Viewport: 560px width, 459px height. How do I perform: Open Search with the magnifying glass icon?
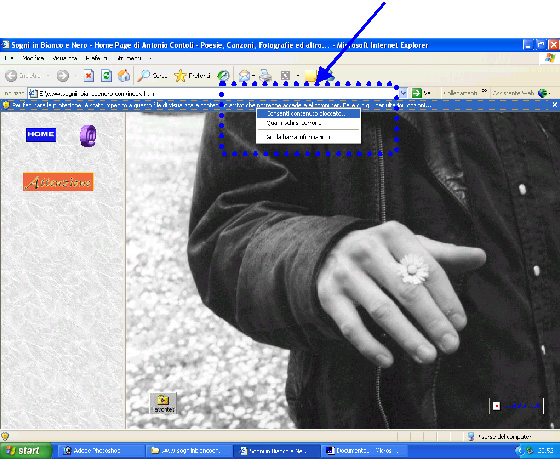144,76
